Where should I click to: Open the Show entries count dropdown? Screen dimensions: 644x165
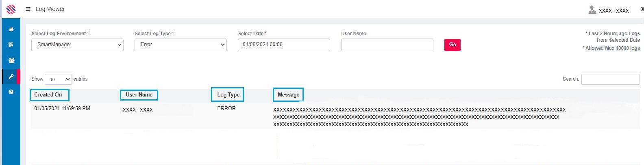(x=58, y=79)
